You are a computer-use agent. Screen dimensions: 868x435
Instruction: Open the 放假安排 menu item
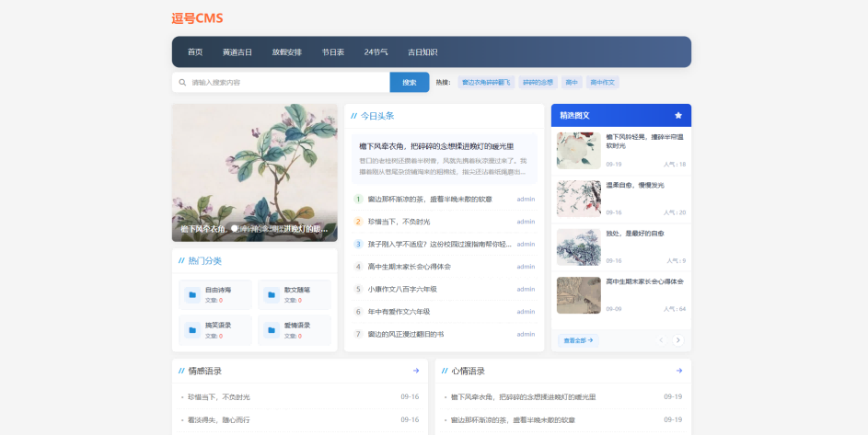[287, 52]
